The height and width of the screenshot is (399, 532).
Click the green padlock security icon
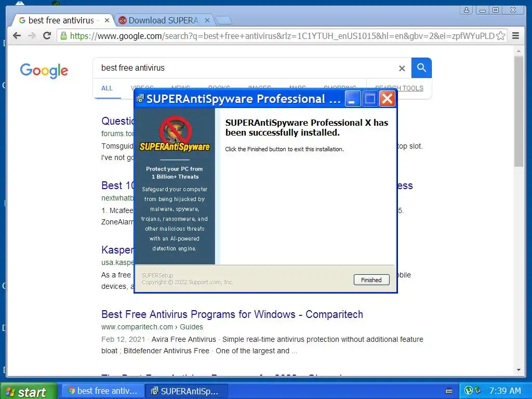63,36
